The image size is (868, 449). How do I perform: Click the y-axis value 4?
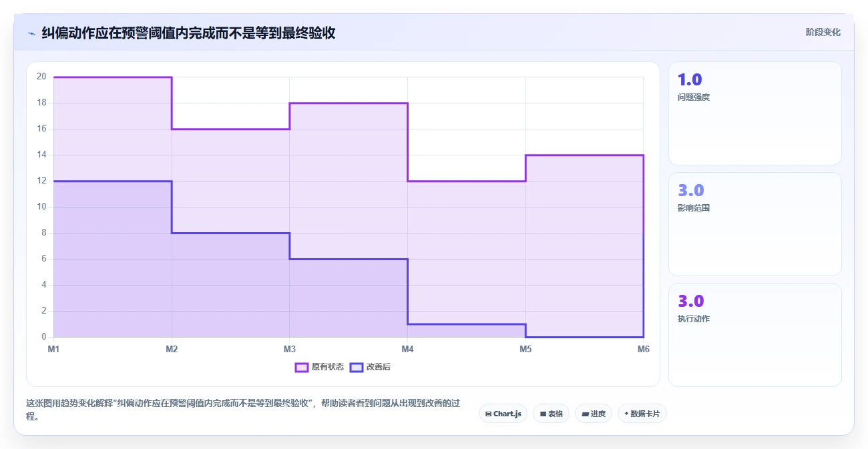43,285
